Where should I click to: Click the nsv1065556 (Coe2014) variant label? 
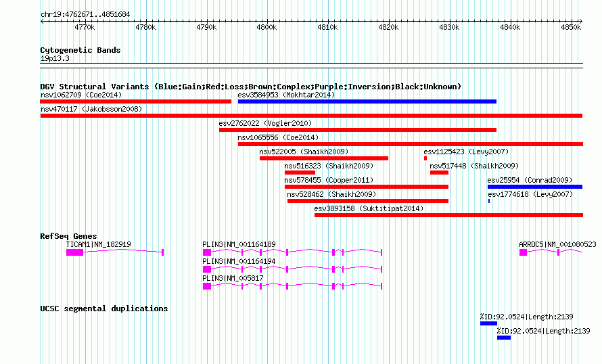[278, 137]
